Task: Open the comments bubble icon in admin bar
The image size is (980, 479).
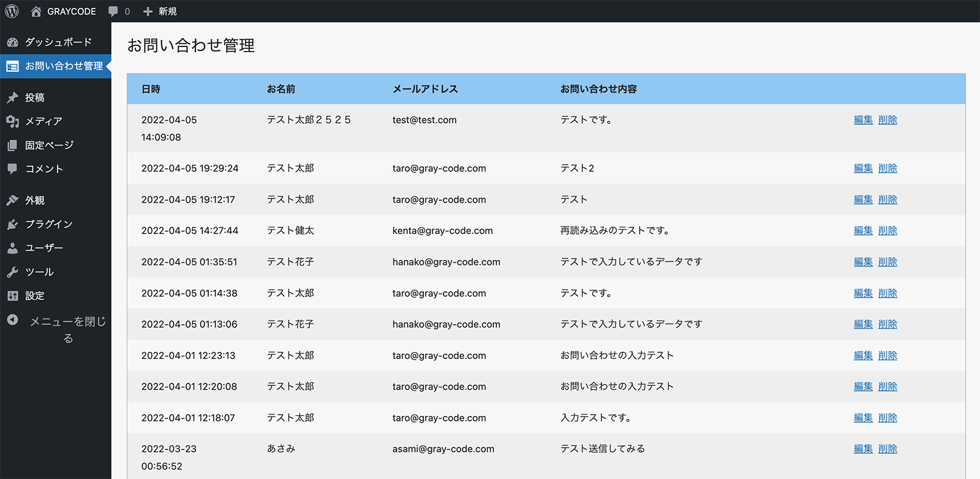Action: point(113,11)
